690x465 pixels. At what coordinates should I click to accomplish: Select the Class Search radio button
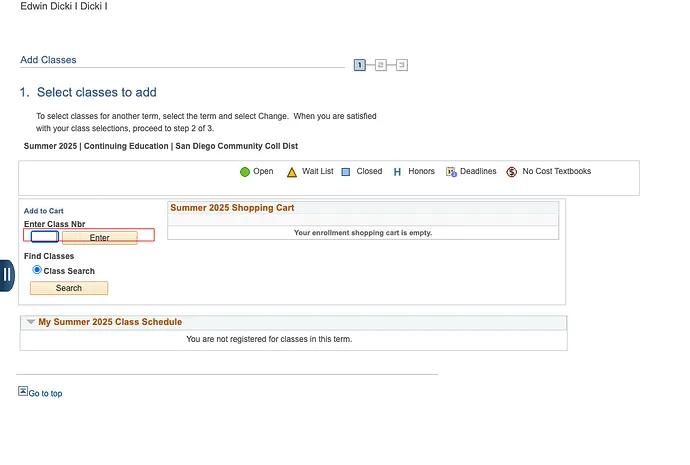point(37,270)
